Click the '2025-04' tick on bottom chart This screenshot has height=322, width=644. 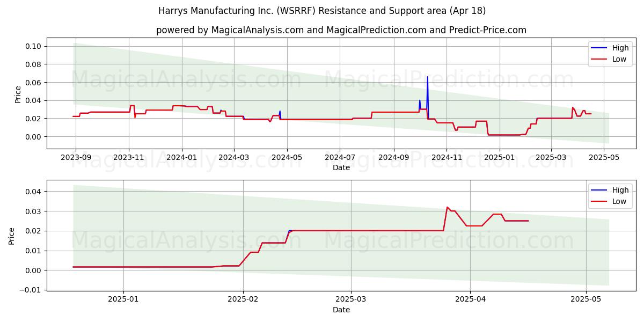coord(470,299)
